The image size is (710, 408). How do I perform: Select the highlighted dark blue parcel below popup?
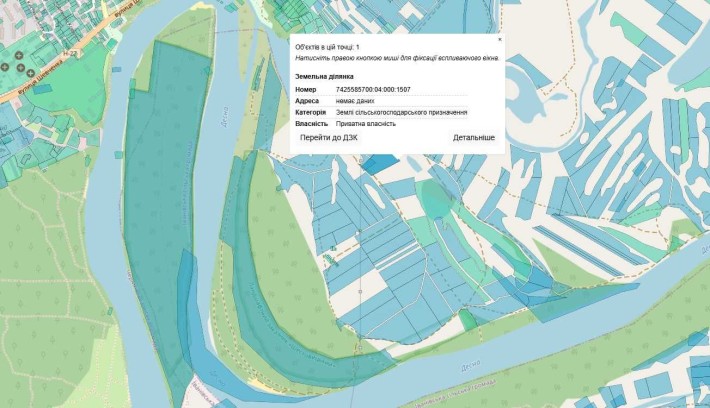(379, 164)
